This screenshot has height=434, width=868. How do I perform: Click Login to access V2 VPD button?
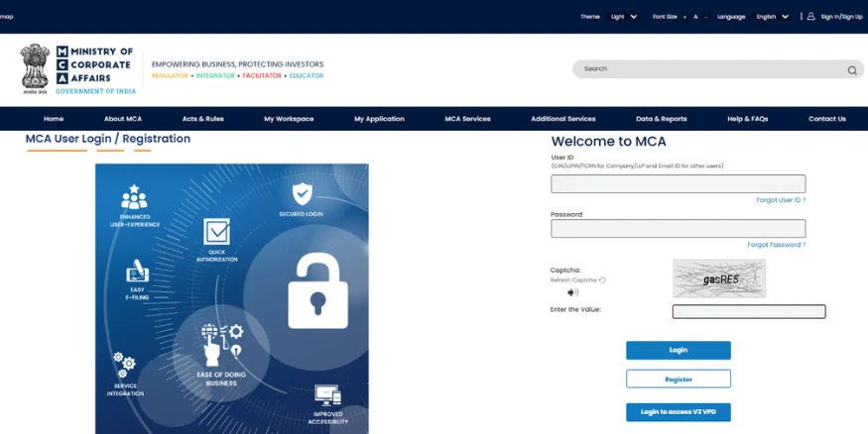tap(679, 412)
